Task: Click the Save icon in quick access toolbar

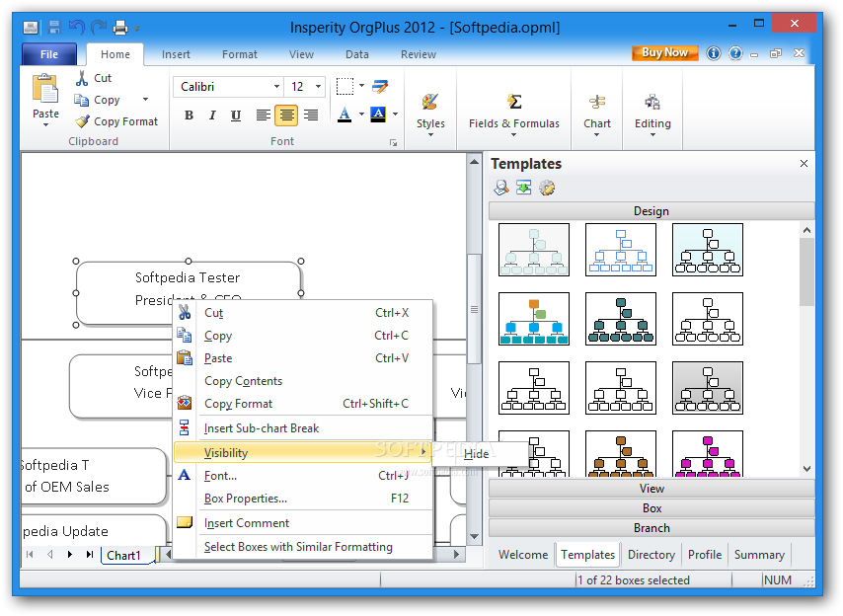Action: click(x=54, y=27)
